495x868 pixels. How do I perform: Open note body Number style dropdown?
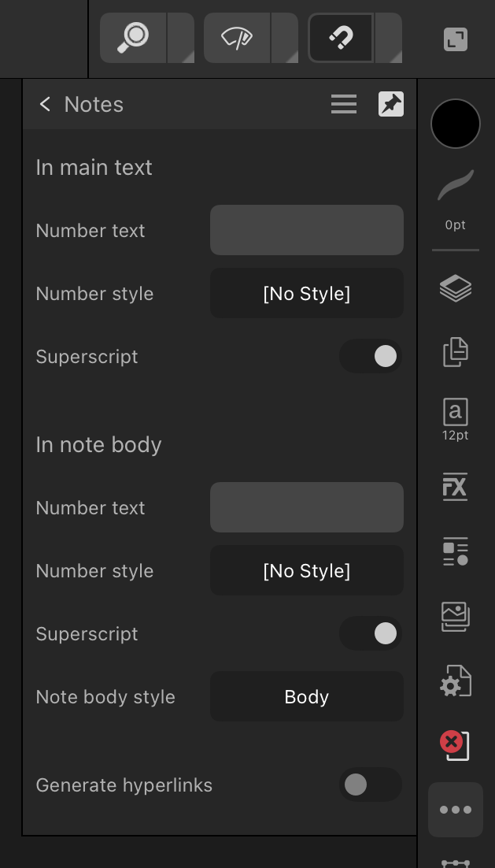tap(307, 571)
